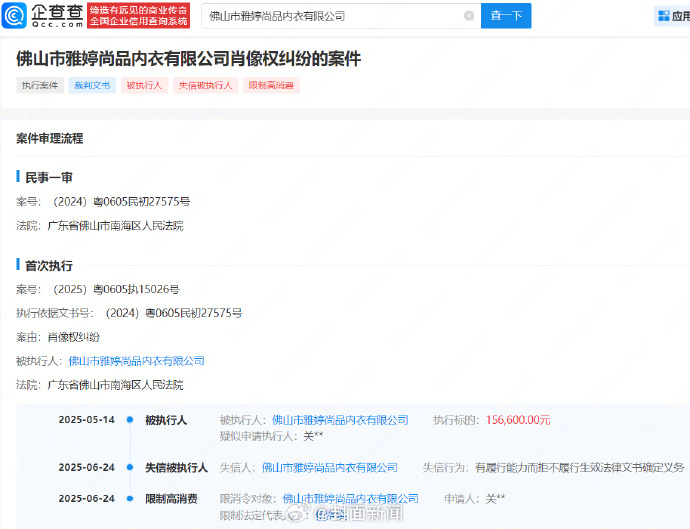This screenshot has height=529, width=690.
Task: Click the page title about 肖像权纠纷的案件
Action: click(189, 59)
